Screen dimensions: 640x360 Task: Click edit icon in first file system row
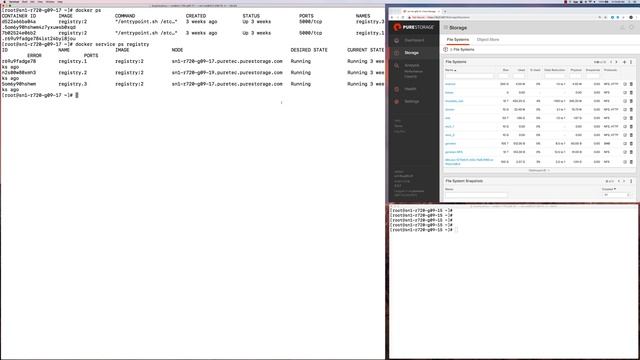[x=625, y=84]
